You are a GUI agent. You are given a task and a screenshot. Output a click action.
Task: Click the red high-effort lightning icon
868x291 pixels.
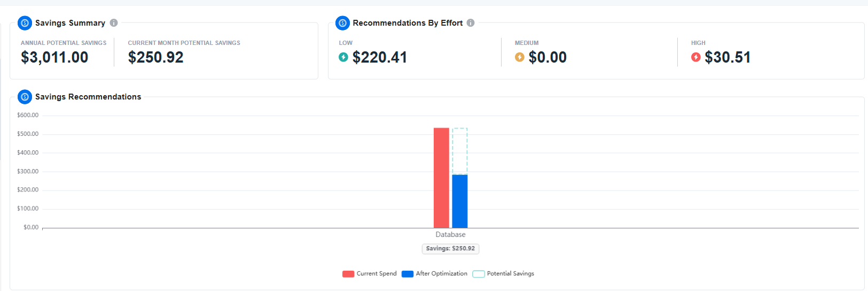point(696,57)
